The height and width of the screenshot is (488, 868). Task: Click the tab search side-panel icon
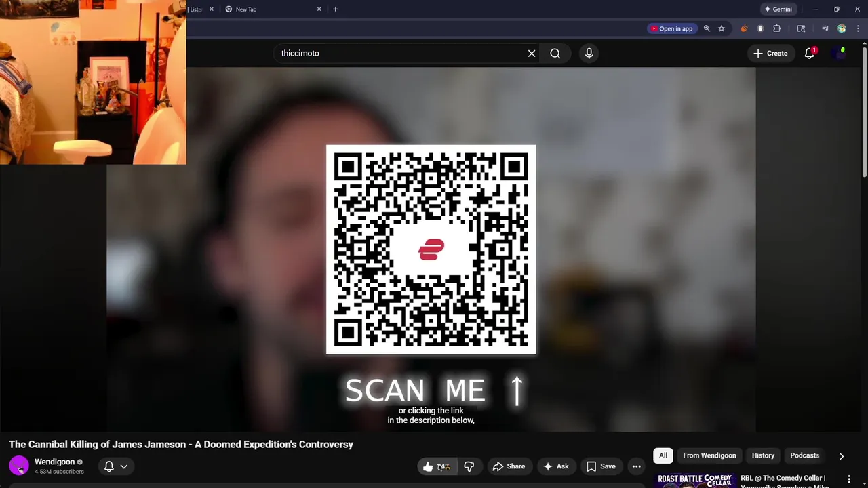[x=801, y=28]
